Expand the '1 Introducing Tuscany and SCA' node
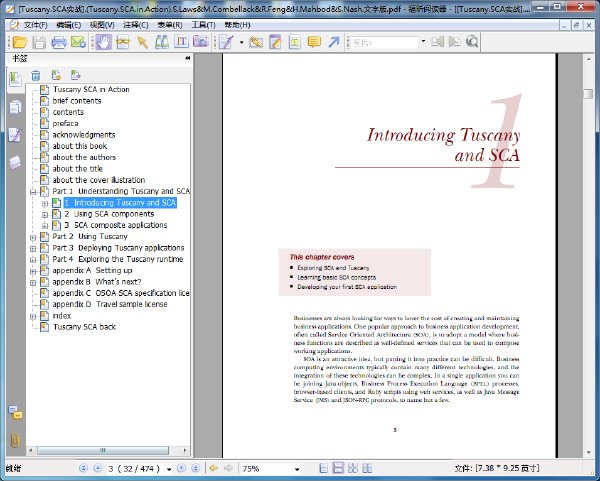This screenshot has height=481, width=600. click(x=45, y=203)
